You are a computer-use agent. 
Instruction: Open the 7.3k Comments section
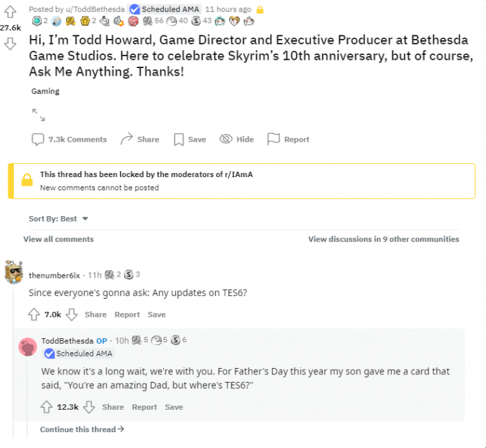coord(69,140)
